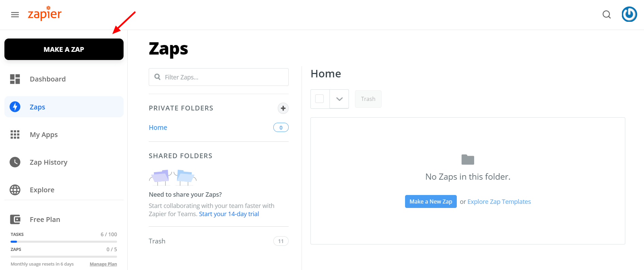The width and height of the screenshot is (644, 270).
Task: Click the Free Plan wallet icon
Action: (x=15, y=220)
